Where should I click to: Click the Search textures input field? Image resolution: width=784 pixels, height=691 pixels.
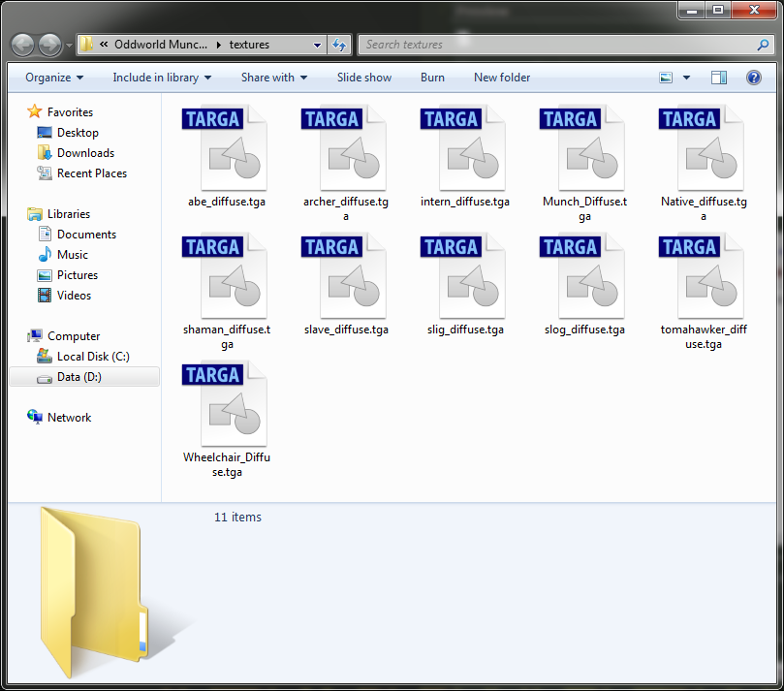[x=562, y=45]
